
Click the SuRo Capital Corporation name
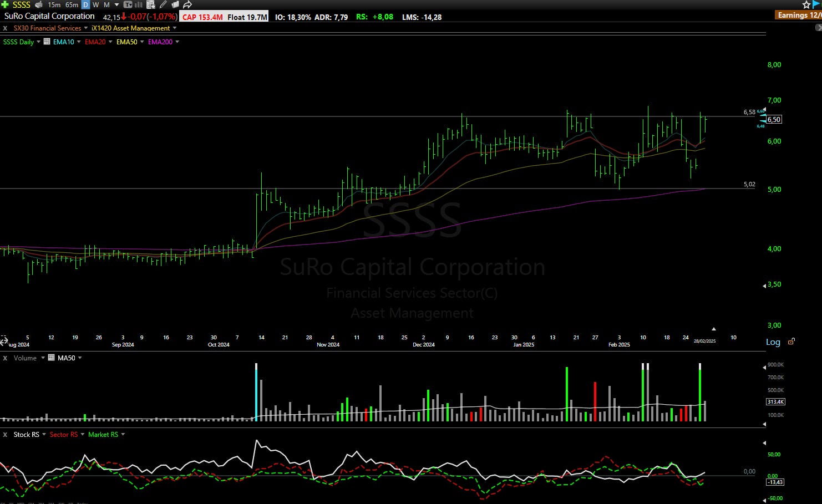(49, 16)
